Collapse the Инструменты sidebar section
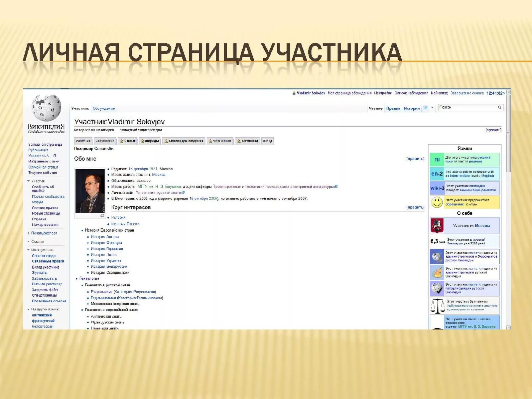Image resolution: width=532 pixels, height=399 pixels. pyautogui.click(x=29, y=250)
